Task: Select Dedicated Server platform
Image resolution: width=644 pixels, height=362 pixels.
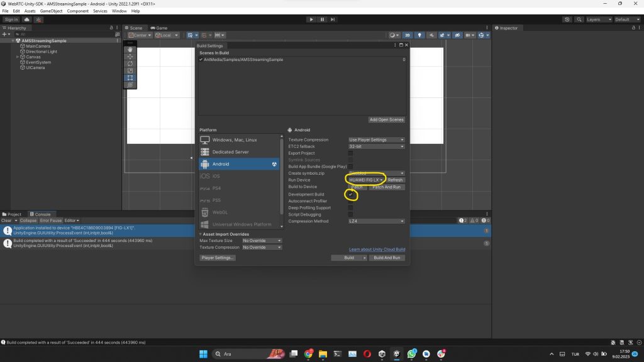Action: (x=239, y=152)
